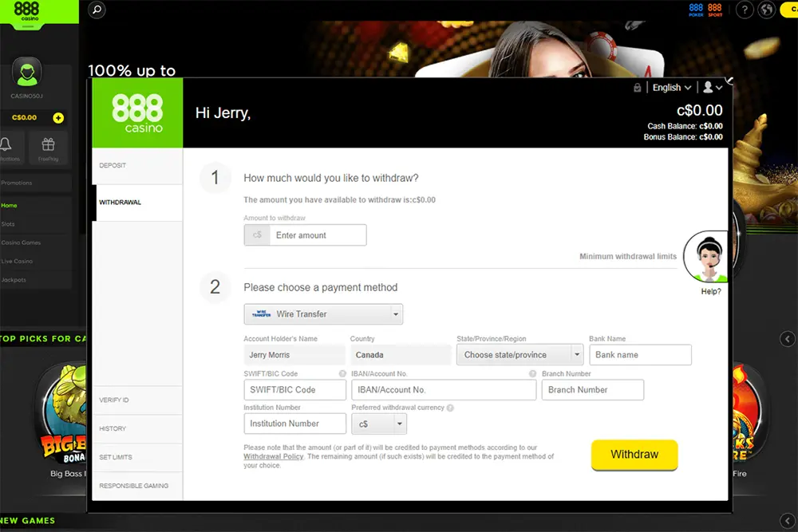Click the New Games carousel previous arrow
Image resolution: width=798 pixels, height=532 pixels.
[788, 521]
